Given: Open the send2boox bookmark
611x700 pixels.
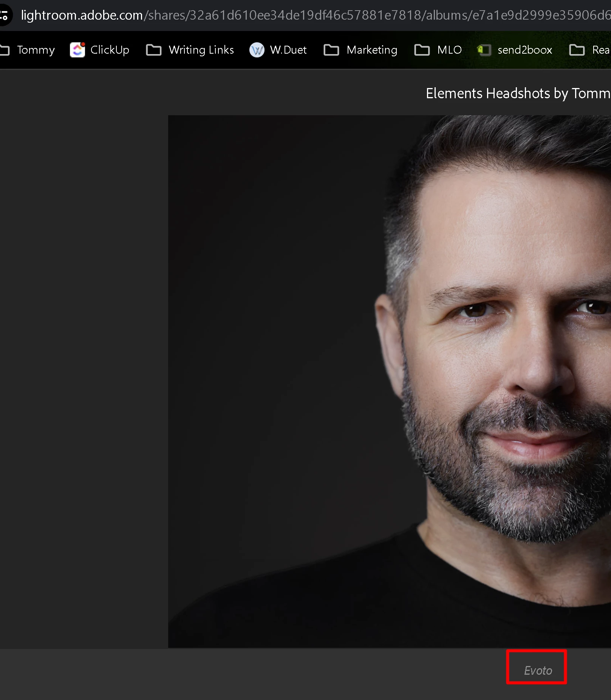Looking at the screenshot, I should (x=515, y=50).
